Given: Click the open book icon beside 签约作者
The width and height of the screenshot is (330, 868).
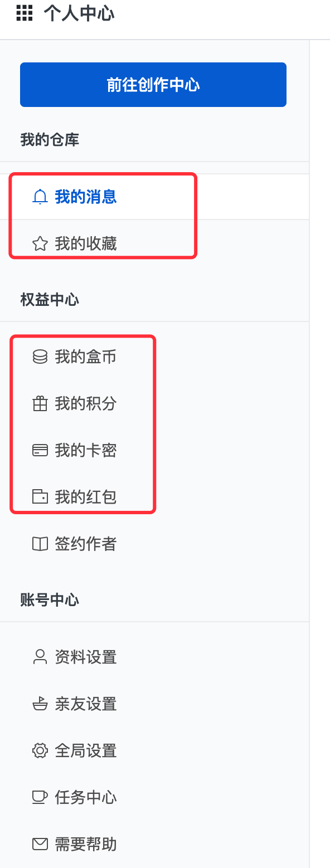Looking at the screenshot, I should pyautogui.click(x=40, y=544).
